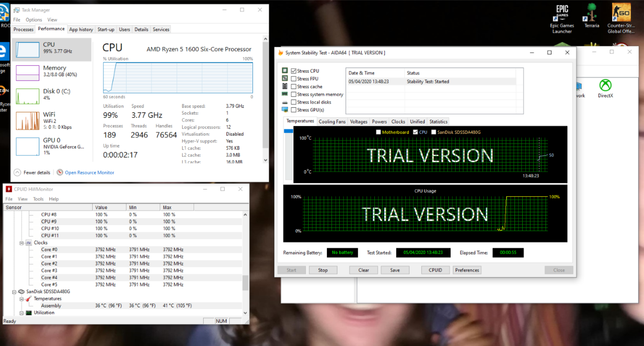
Task: Switch to App history tab
Action: 81,29
